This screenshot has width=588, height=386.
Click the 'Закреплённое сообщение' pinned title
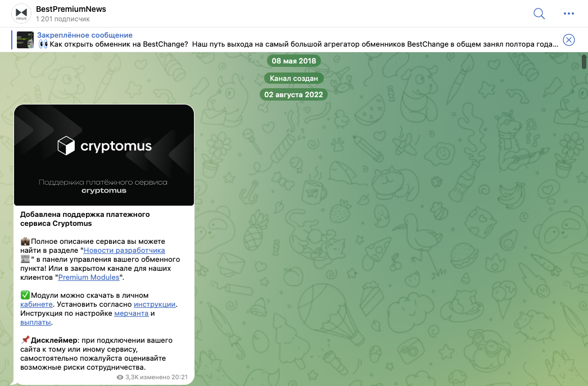point(85,35)
